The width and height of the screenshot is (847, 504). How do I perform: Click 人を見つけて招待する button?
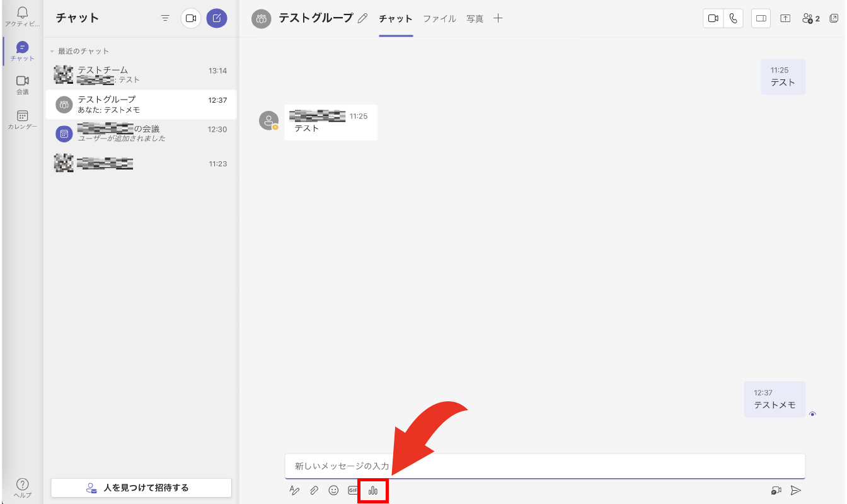click(141, 488)
